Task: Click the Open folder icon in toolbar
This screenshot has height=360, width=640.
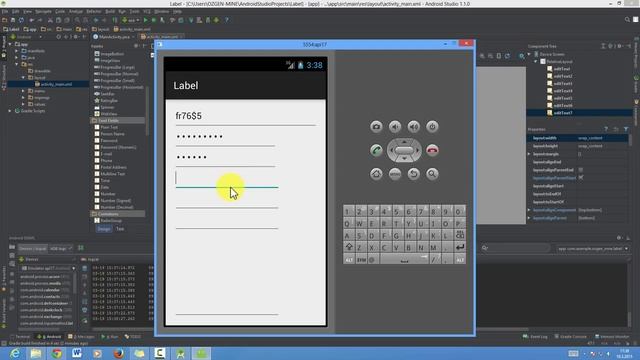Action: click(x=5, y=20)
